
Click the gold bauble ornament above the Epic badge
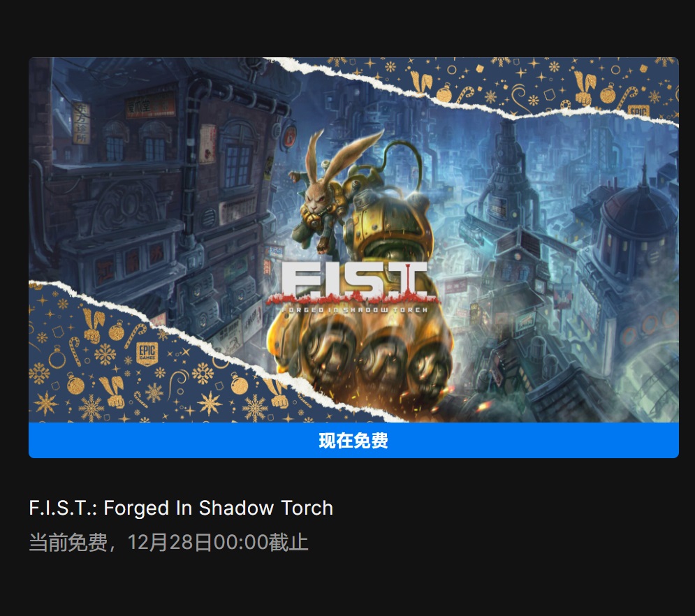click(117, 330)
